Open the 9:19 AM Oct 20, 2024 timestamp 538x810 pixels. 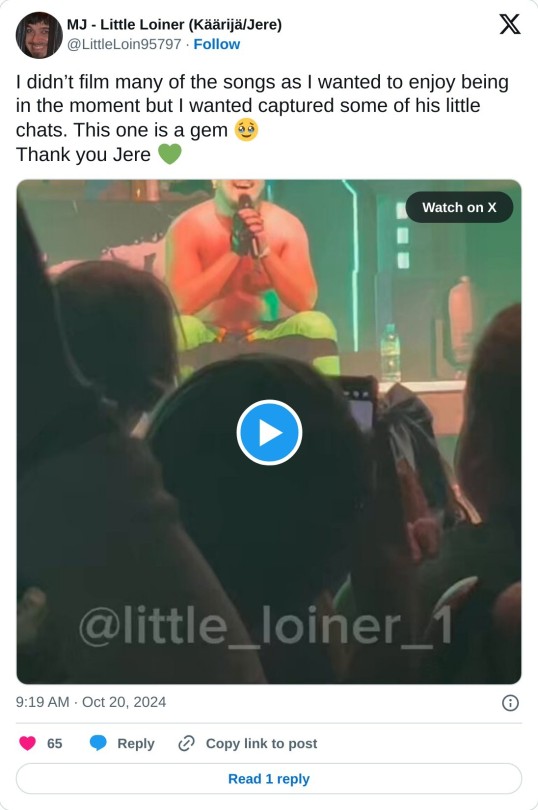coord(91,702)
